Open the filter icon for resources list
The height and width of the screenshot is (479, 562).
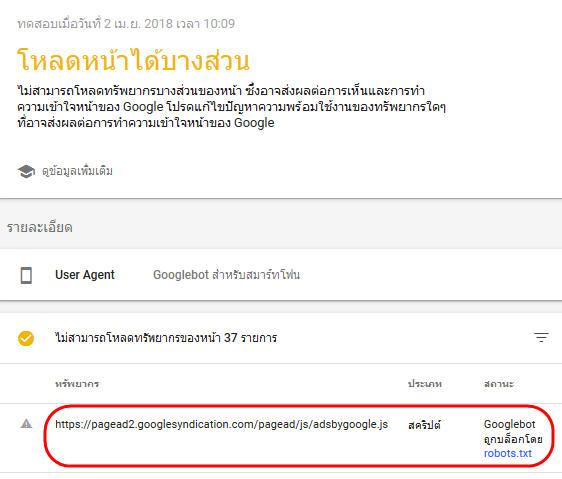pyautogui.click(x=541, y=337)
